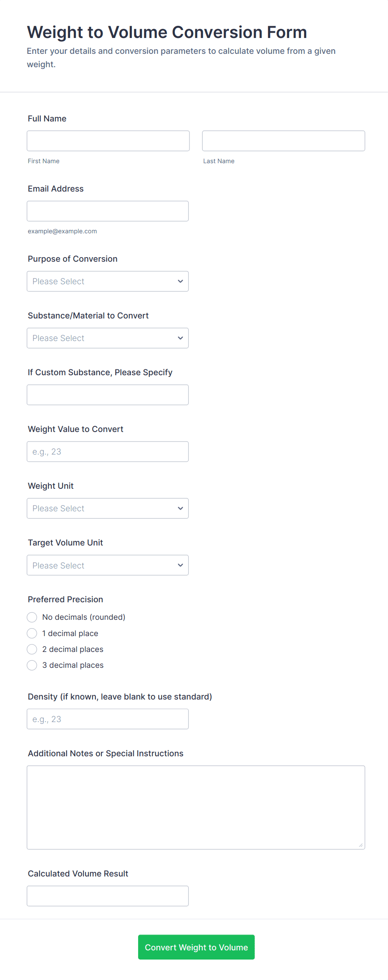This screenshot has height=980, width=388.
Task: Open the Weight Unit dropdown
Action: (108, 508)
